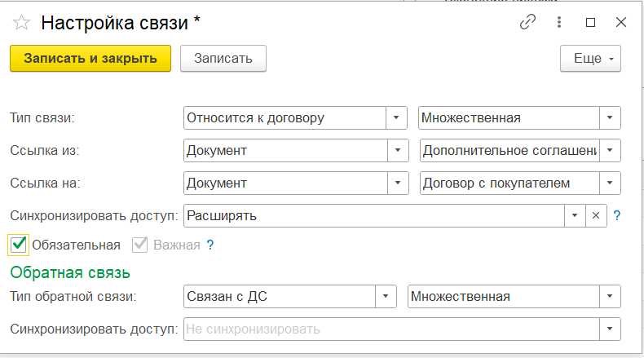Expand the Относится к договору dropdown
Screen dimensions: 644x358
(x=397, y=117)
